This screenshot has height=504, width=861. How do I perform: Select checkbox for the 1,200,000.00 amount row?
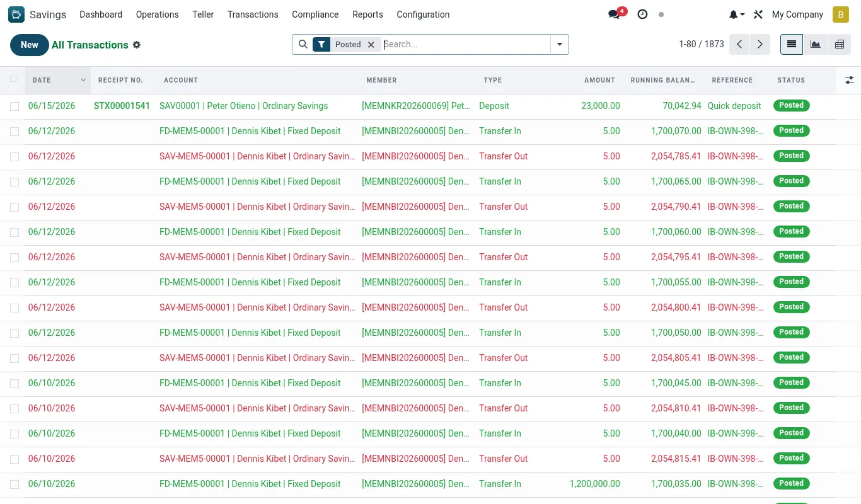pyautogui.click(x=14, y=484)
